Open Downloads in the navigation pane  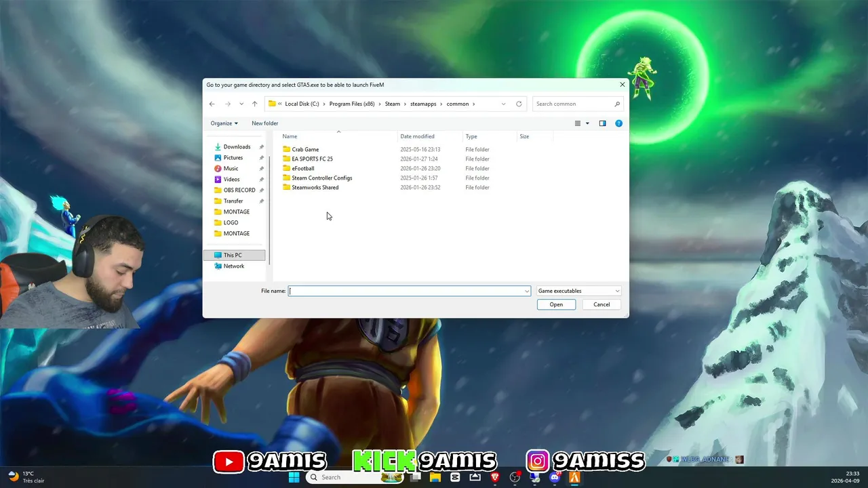click(237, 146)
